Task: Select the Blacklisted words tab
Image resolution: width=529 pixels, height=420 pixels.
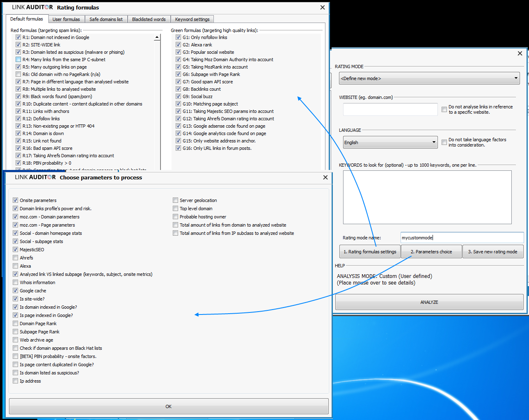Action: pyautogui.click(x=149, y=19)
